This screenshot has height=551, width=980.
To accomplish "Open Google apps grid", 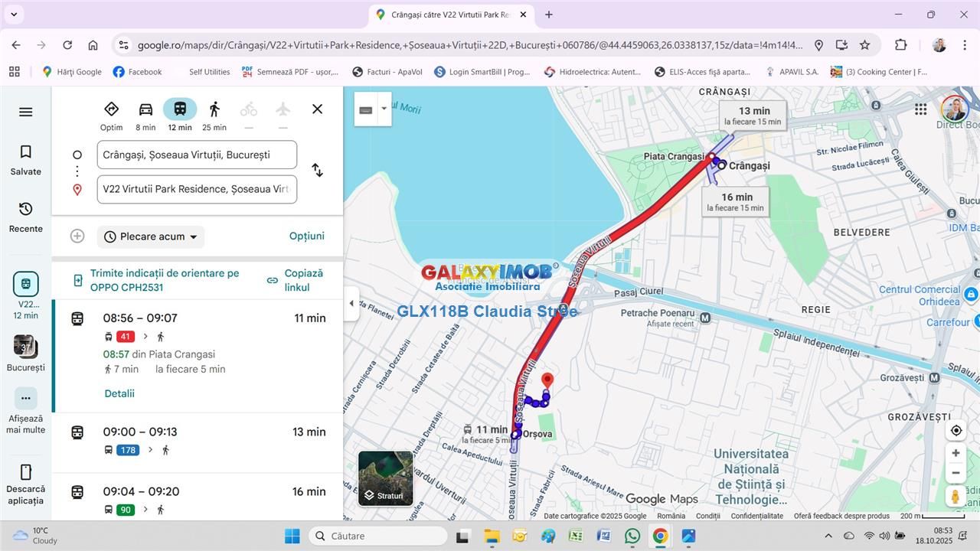I will pyautogui.click(x=920, y=109).
